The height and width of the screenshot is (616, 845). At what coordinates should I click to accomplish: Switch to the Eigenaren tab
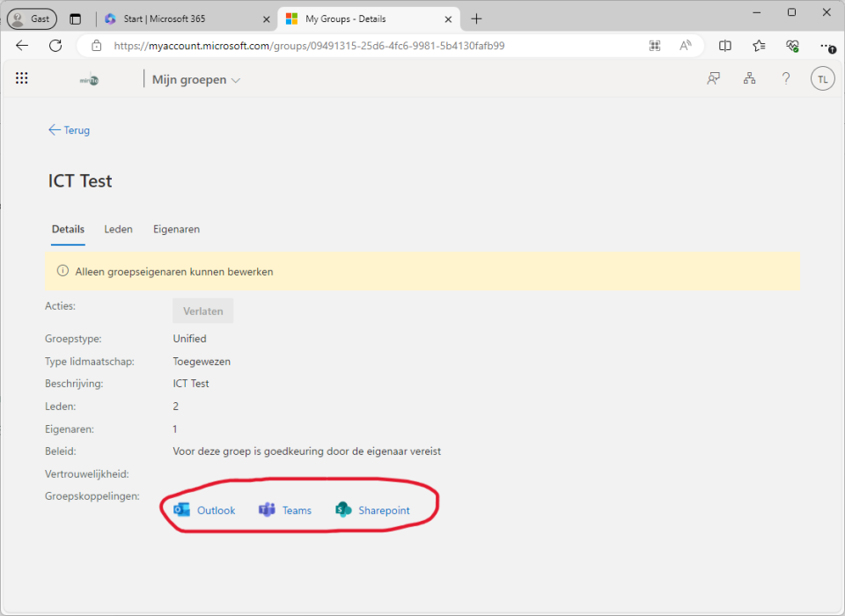tap(176, 230)
